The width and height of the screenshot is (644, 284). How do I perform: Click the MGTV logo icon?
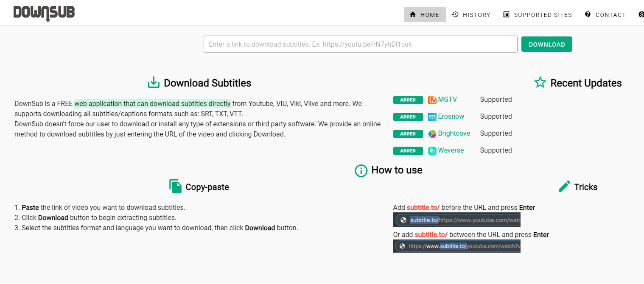[x=432, y=100]
